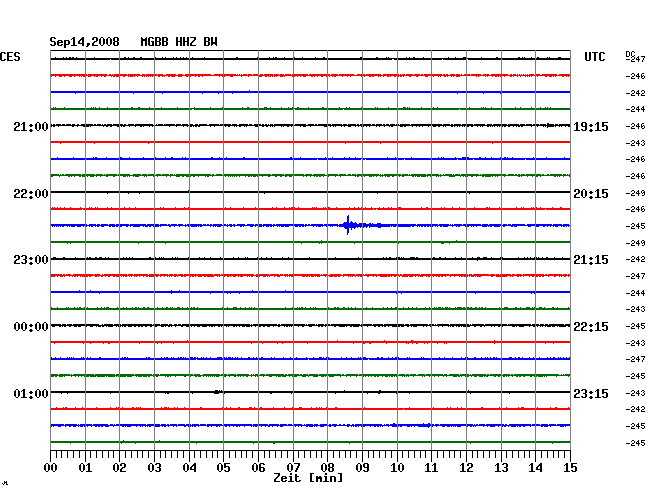Viewport: 650px width, 494px height.
Task: Select the -249 DC value beside 20:15
Action: tap(635, 193)
